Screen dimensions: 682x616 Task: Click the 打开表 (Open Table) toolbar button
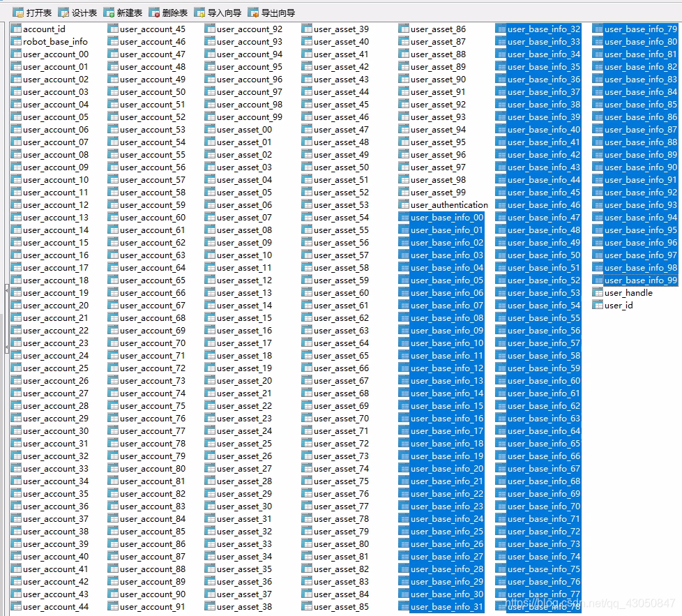point(32,13)
